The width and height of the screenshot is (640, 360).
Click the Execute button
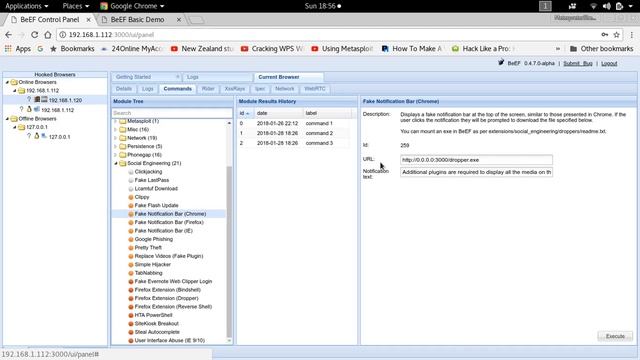(x=615, y=336)
